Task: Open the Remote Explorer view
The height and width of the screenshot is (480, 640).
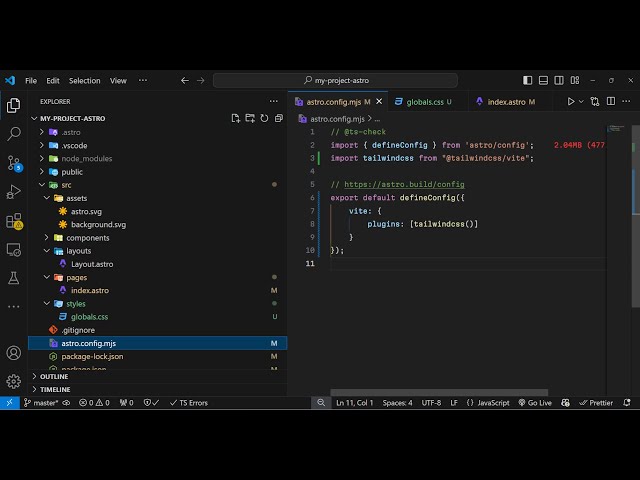Action: (13, 249)
